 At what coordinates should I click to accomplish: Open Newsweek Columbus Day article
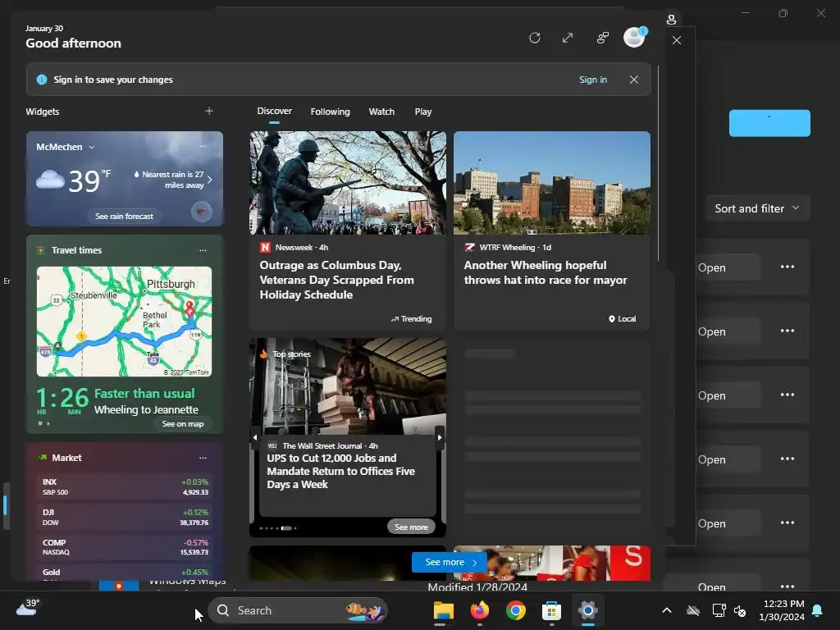pyautogui.click(x=337, y=280)
